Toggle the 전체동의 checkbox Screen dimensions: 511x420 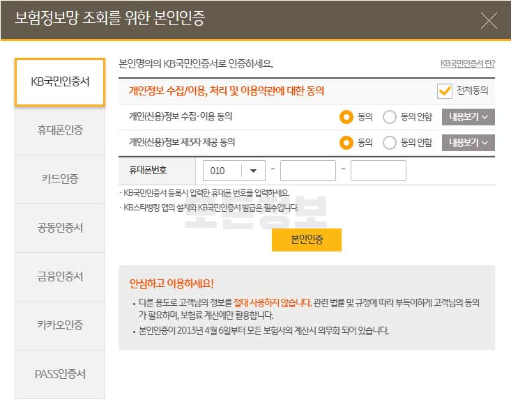(445, 91)
